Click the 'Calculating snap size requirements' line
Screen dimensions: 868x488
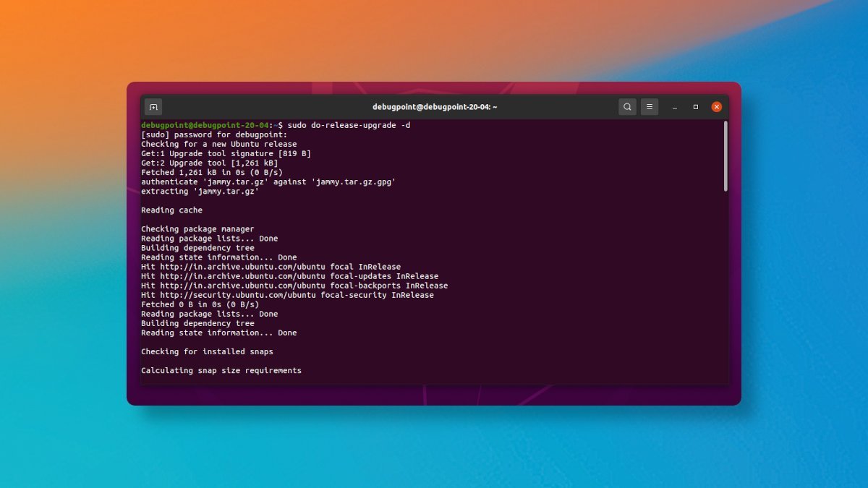(x=221, y=370)
